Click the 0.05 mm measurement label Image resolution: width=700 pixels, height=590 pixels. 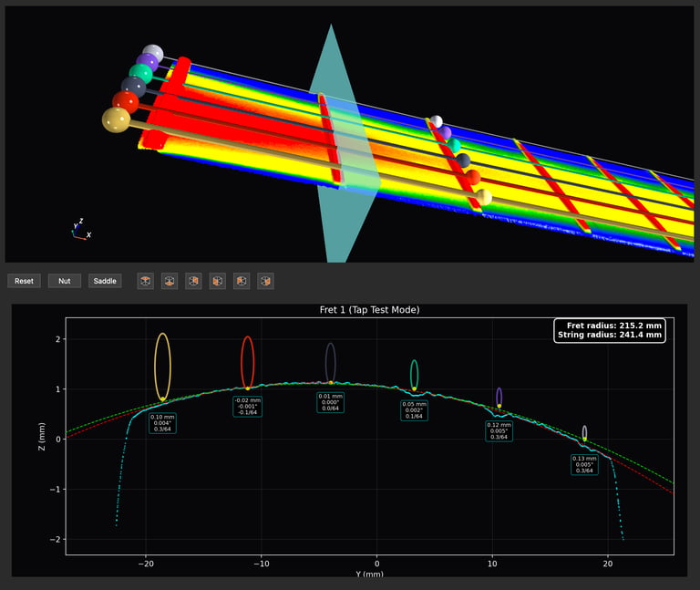[415, 410]
